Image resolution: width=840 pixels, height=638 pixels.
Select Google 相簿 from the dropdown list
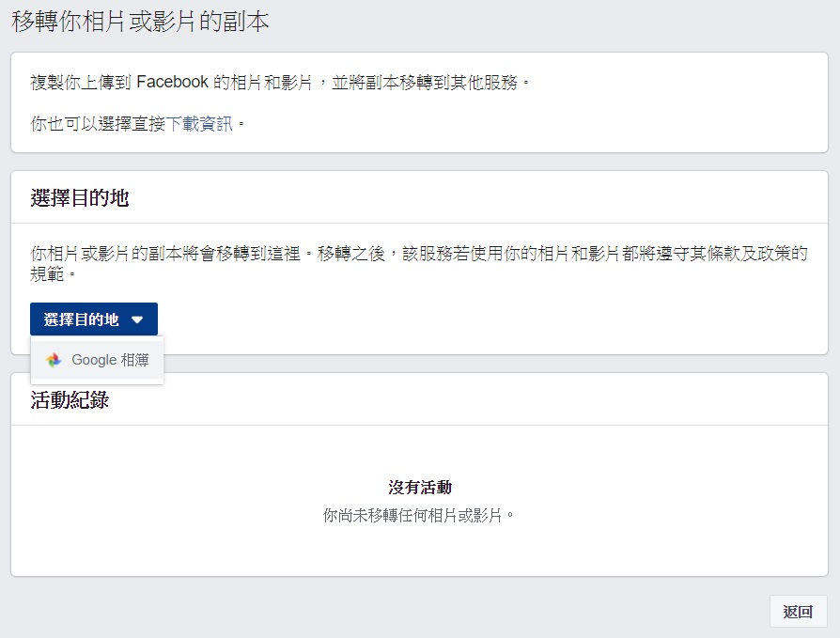(97, 360)
